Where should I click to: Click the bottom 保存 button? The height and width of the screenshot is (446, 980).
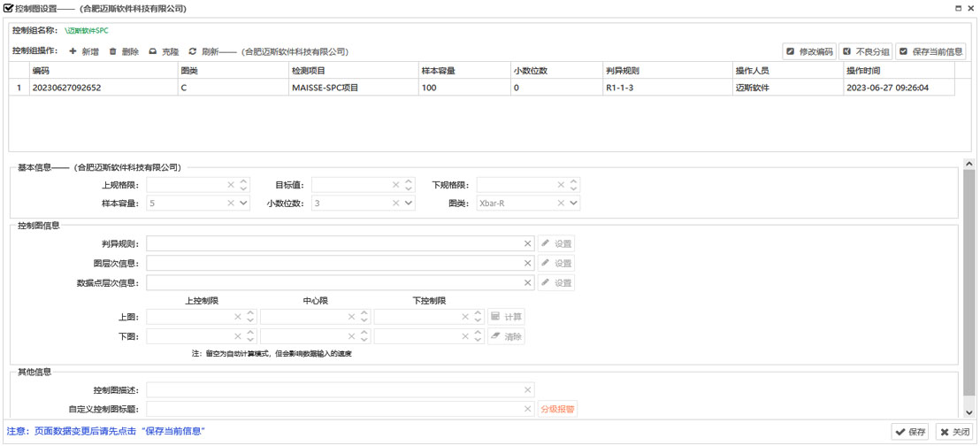pyautogui.click(x=910, y=432)
